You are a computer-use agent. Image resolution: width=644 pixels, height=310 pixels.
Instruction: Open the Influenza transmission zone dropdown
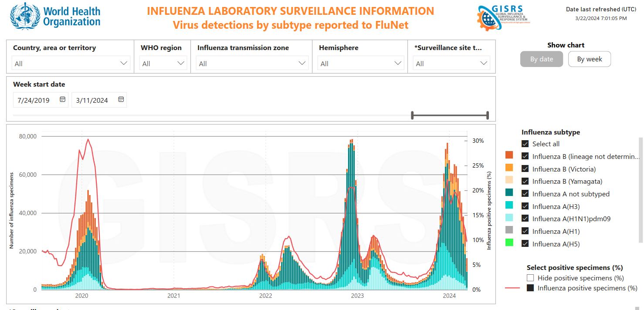tap(252, 64)
